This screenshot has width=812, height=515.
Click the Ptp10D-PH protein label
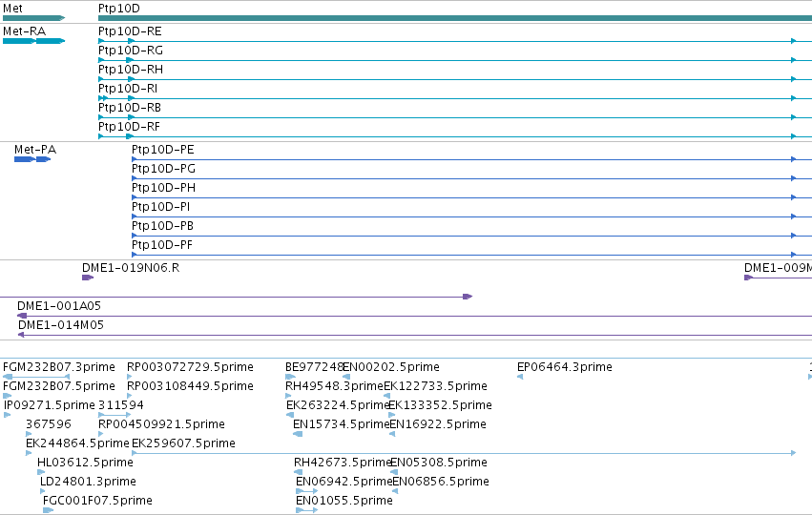[x=164, y=188]
